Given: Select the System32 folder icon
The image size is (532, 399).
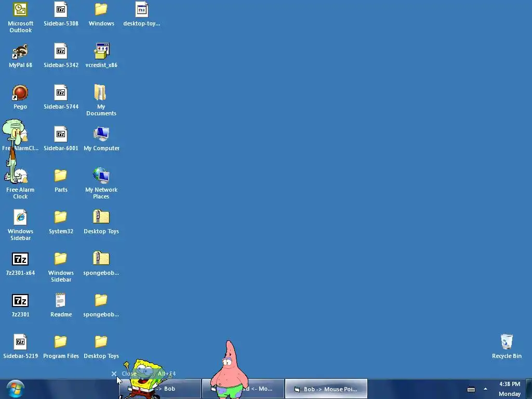Looking at the screenshot, I should 61,218.
